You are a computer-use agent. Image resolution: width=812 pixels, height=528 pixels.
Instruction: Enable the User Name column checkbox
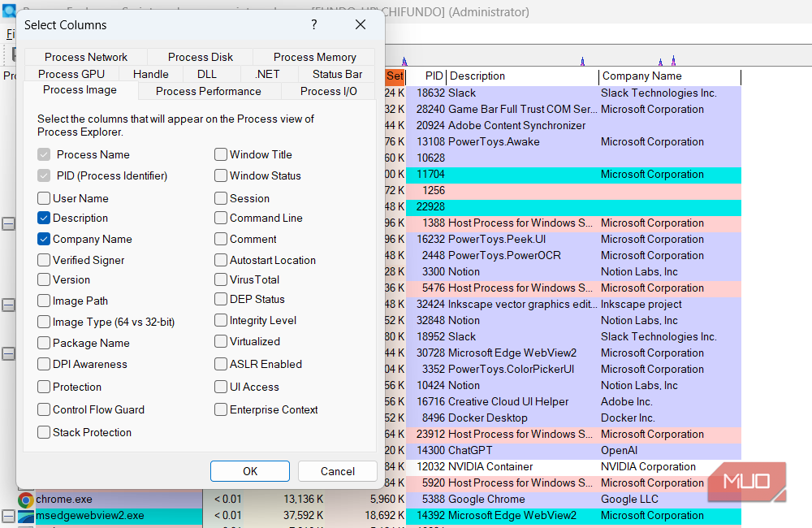point(44,198)
